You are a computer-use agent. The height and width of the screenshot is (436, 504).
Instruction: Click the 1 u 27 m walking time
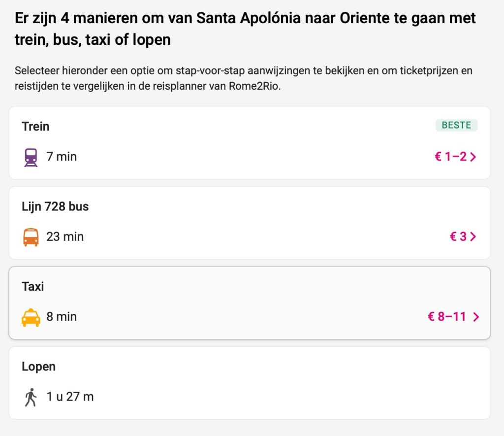[70, 397]
